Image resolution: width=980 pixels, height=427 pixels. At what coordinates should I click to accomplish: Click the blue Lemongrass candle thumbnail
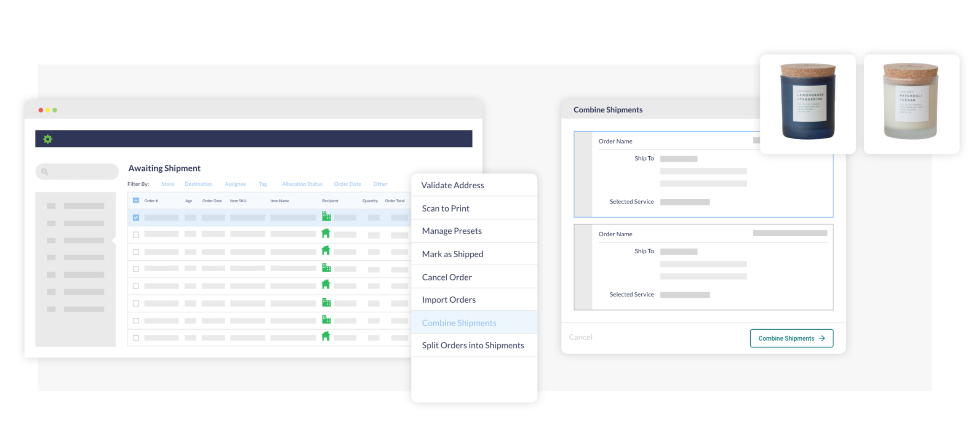[x=807, y=103]
